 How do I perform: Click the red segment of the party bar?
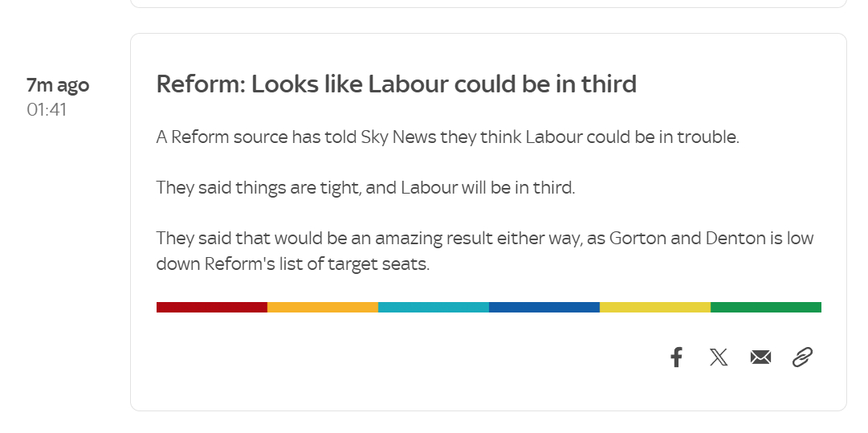[x=211, y=307]
